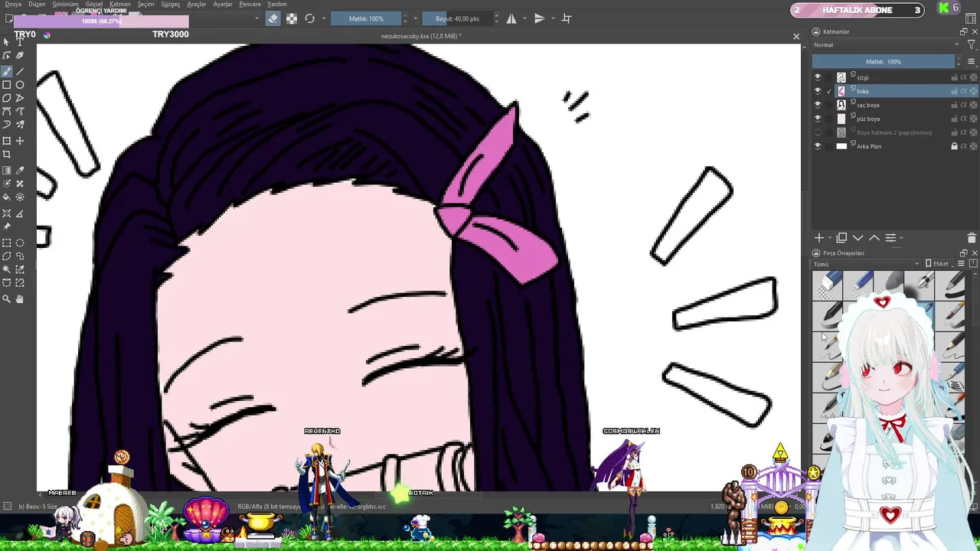Hide the toka layer
The width and height of the screenshot is (980, 551).
818,91
